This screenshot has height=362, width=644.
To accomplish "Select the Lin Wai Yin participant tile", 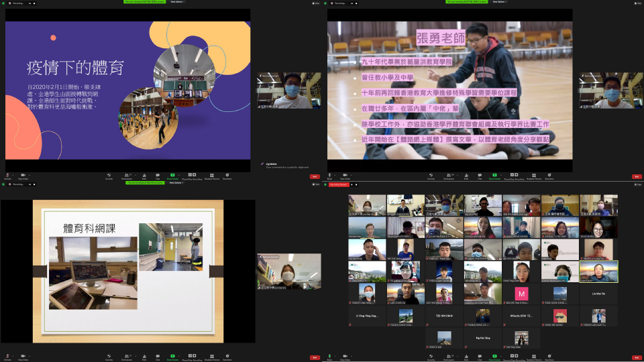I will click(598, 294).
